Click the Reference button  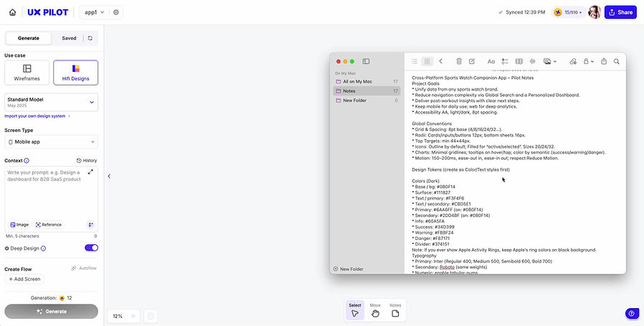(x=49, y=225)
